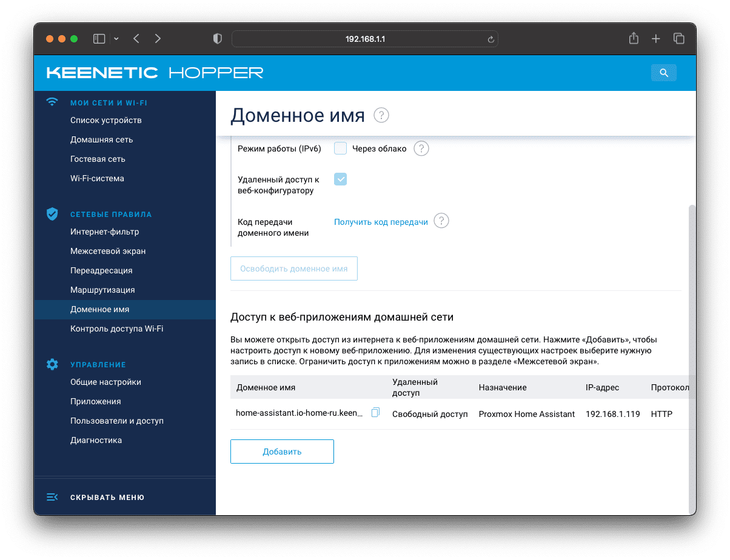This screenshot has height=560, width=730.
Task: Click the collapse menu icon at sidebar bottom
Action: click(x=52, y=497)
